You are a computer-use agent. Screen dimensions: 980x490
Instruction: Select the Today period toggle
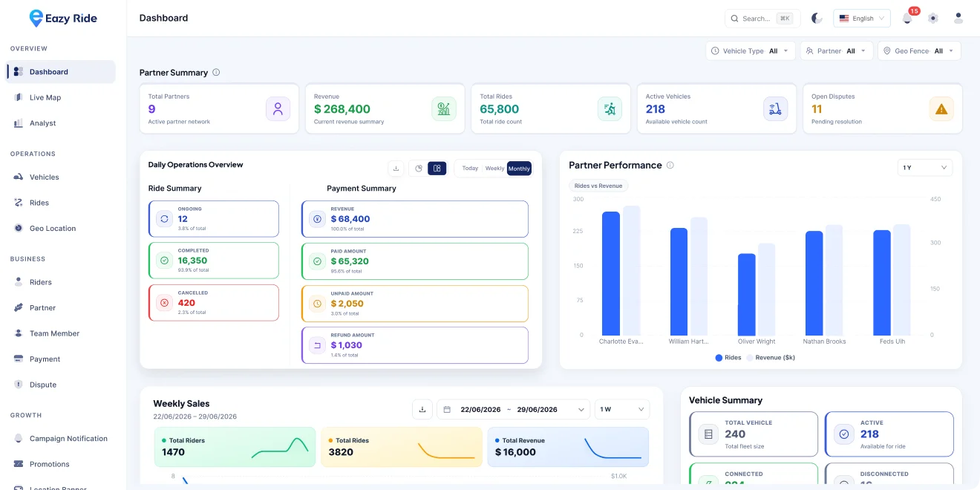point(470,169)
